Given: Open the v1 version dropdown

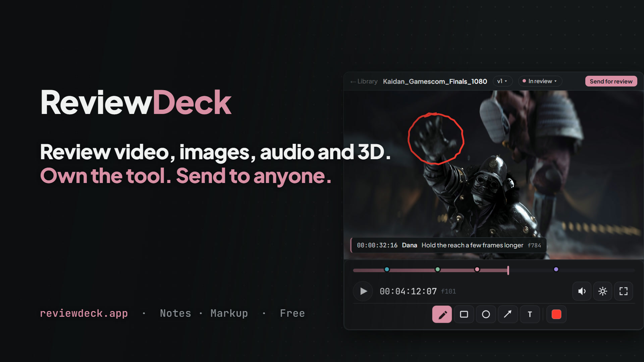Looking at the screenshot, I should (x=502, y=81).
